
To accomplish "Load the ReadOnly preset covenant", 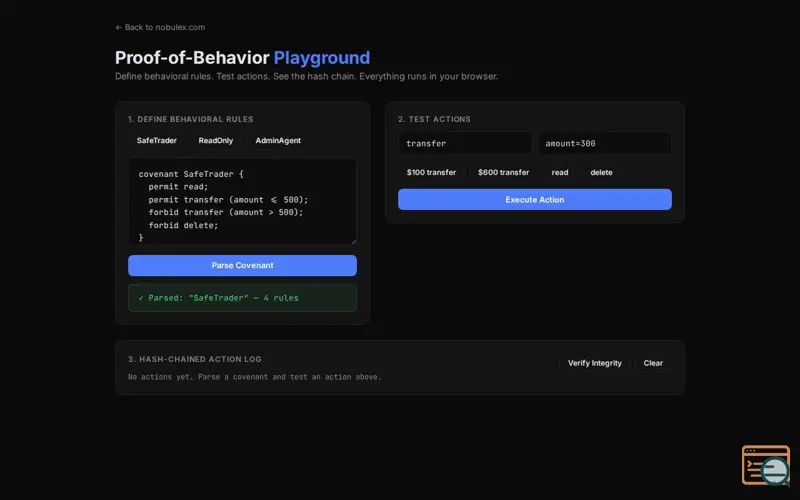I will point(215,140).
